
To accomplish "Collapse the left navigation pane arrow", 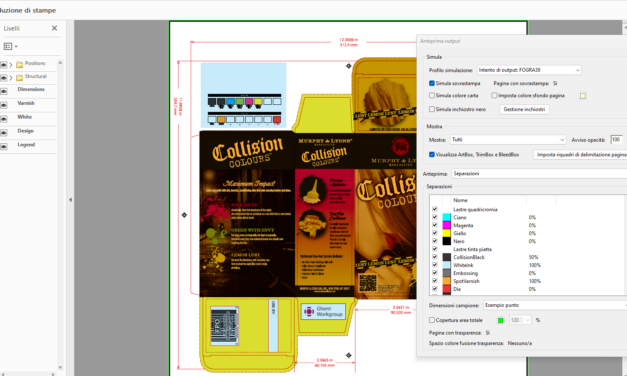I will (x=70, y=200).
